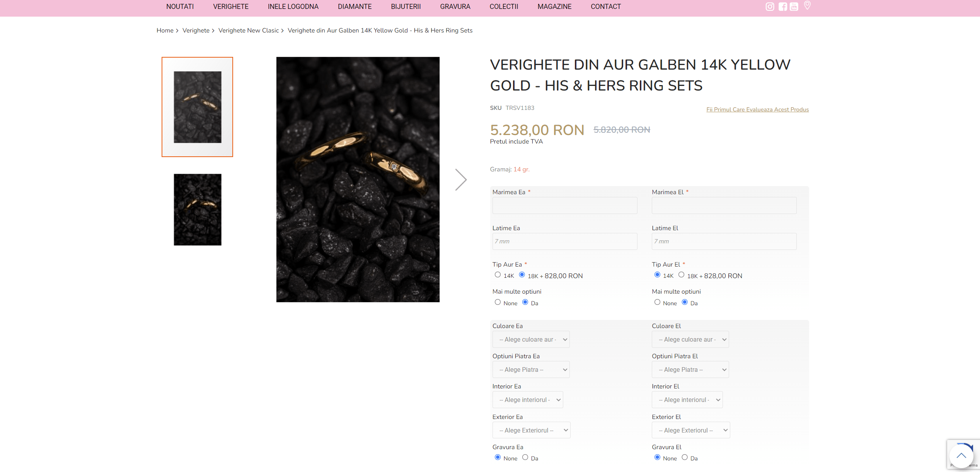Open the INELE LOGODNA menu item
980x472 pixels.
[293, 7]
